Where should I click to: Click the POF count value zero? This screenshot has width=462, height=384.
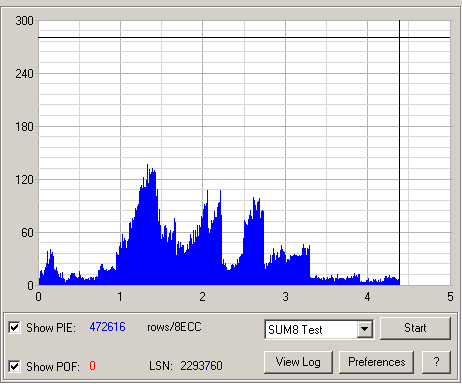pyautogui.click(x=92, y=366)
